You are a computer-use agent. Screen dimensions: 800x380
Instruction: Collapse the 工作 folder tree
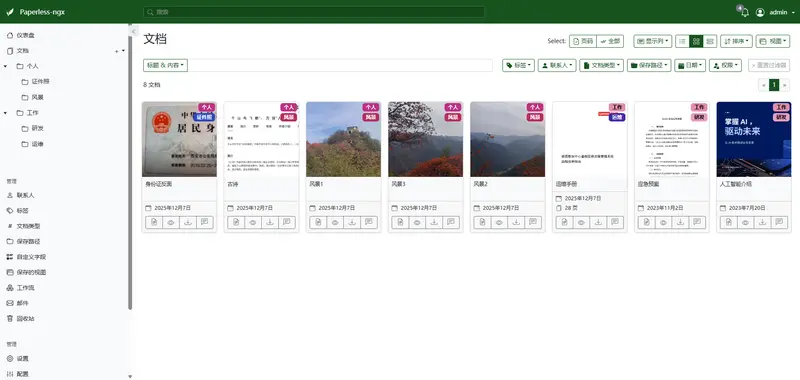5,113
